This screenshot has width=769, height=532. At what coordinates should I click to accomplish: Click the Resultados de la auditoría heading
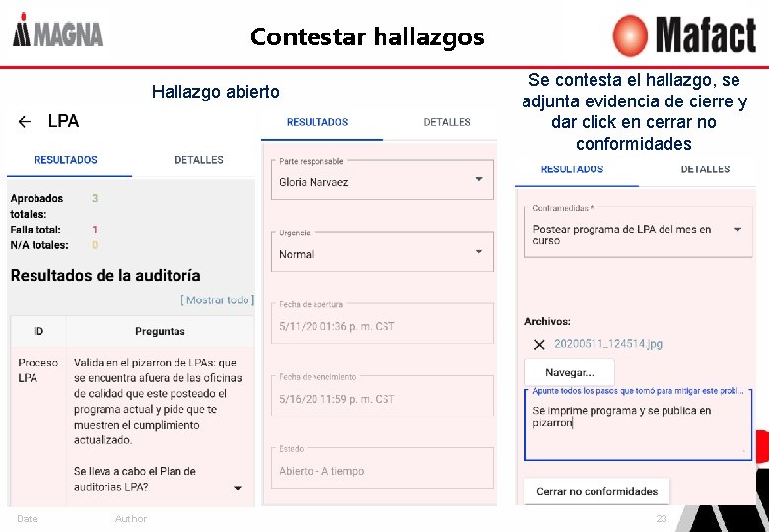pos(105,275)
